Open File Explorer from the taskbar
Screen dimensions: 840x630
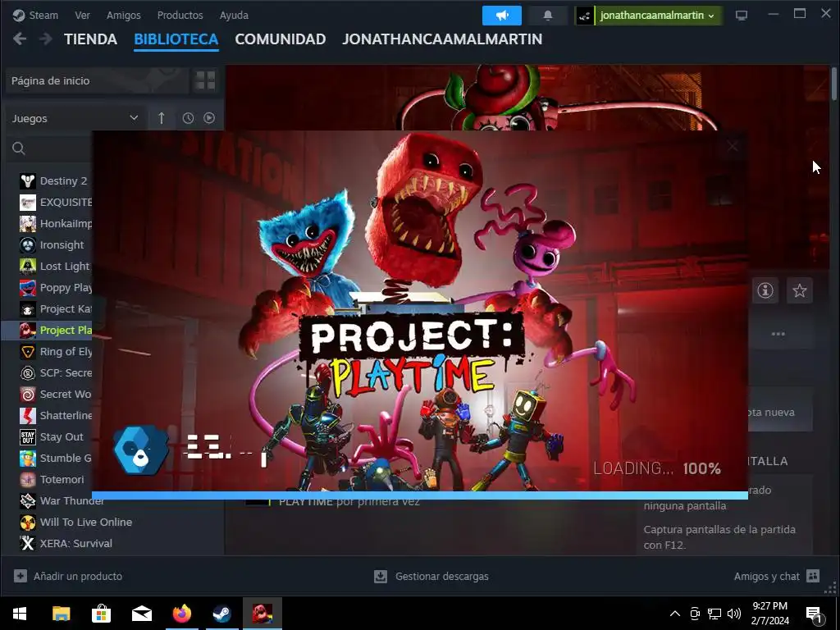pyautogui.click(x=61, y=614)
